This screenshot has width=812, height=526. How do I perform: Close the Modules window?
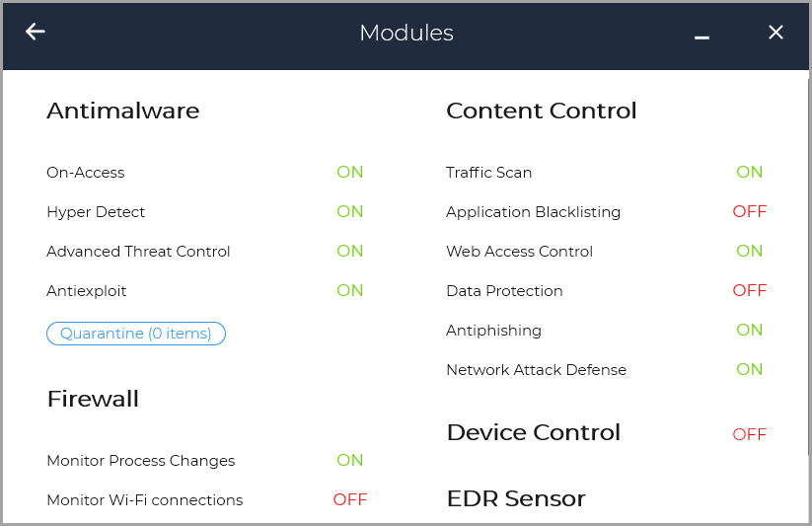[x=775, y=33]
